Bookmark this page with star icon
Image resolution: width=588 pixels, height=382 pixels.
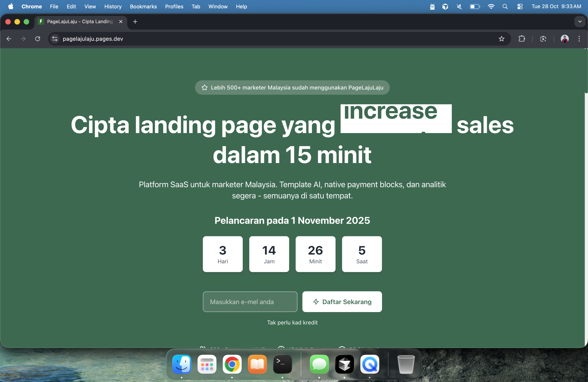501,39
